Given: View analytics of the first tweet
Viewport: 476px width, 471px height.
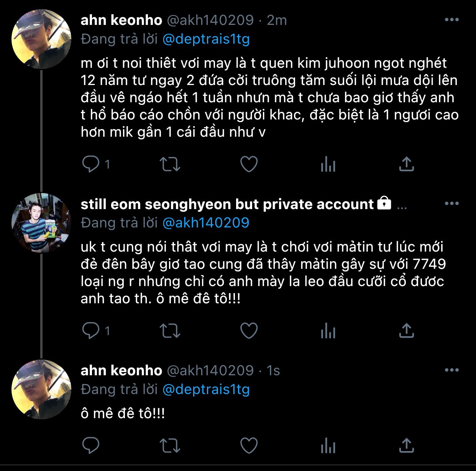Looking at the screenshot, I should 328,165.
